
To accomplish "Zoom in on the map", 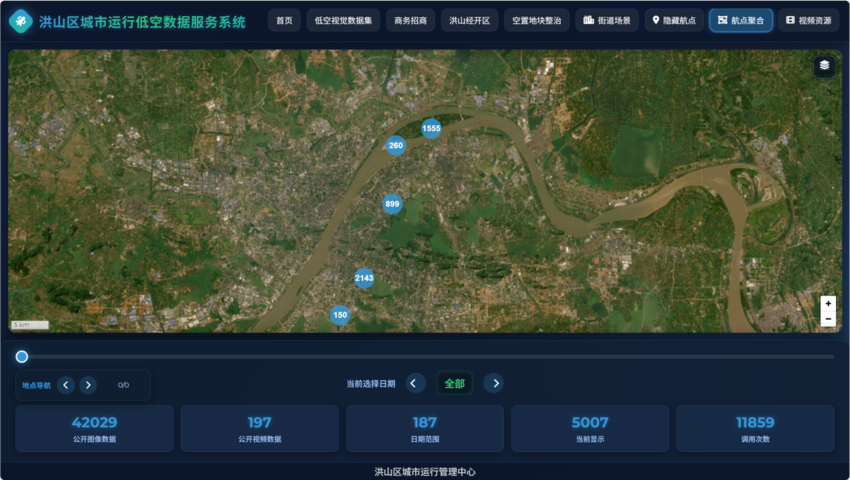I will pos(827,303).
